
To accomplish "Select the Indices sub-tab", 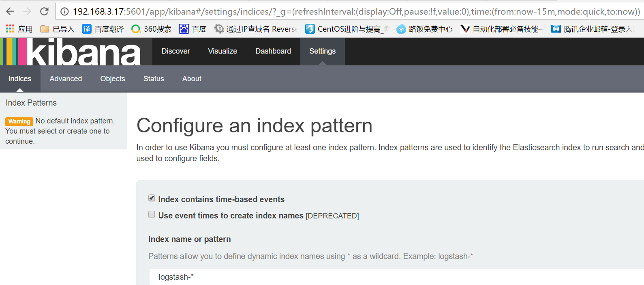I will tap(20, 79).
